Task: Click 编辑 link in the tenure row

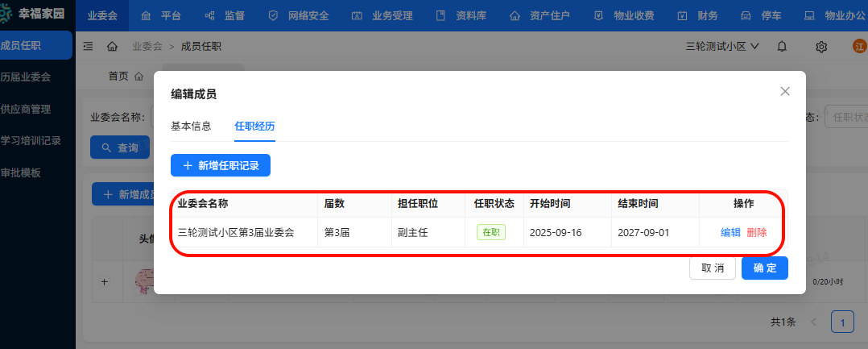Action: point(730,232)
